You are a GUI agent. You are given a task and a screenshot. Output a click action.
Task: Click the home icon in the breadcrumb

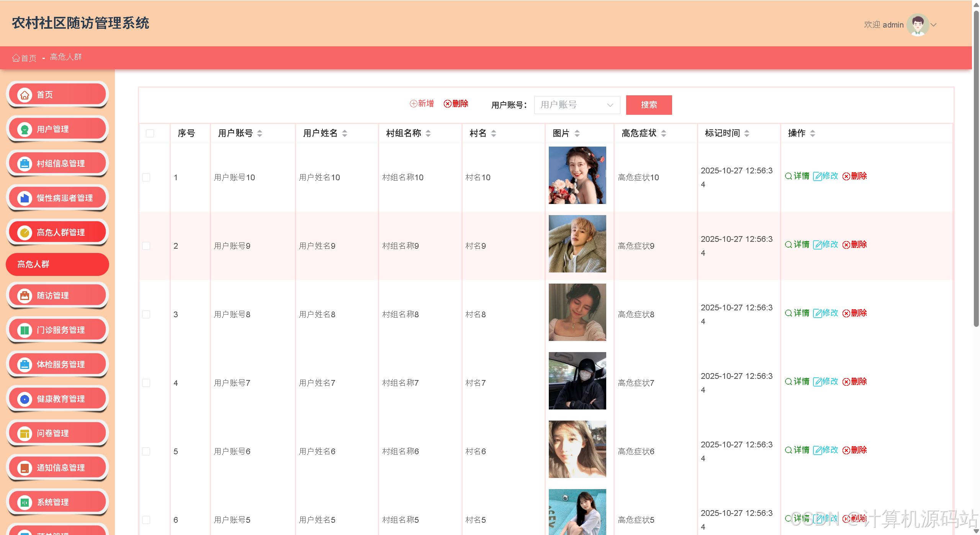pos(16,58)
